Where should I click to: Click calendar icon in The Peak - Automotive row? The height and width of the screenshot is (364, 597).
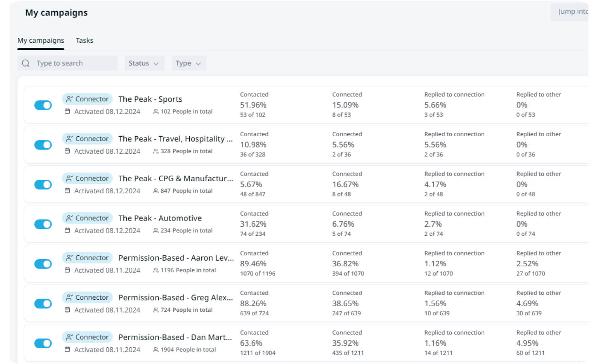(67, 230)
